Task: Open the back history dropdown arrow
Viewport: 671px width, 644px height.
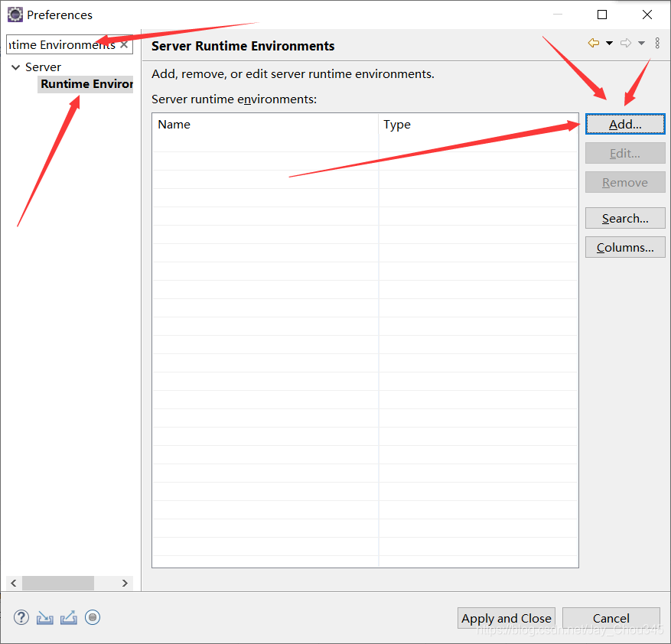Action: 609,43
